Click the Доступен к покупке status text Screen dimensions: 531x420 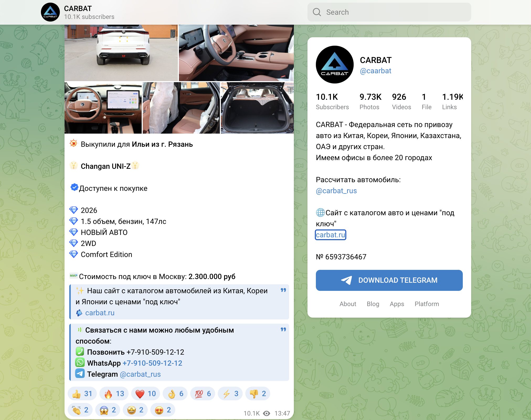(x=113, y=188)
